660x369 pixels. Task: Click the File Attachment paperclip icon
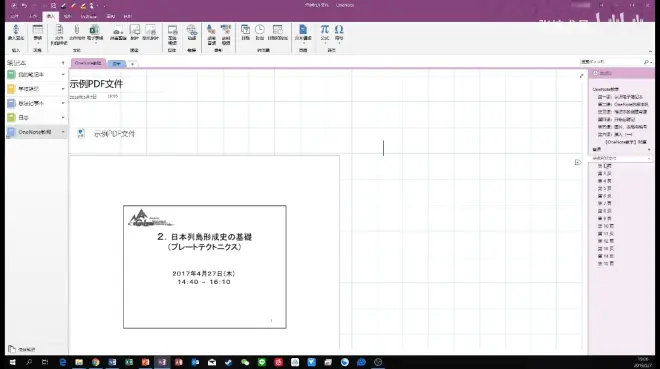77,32
